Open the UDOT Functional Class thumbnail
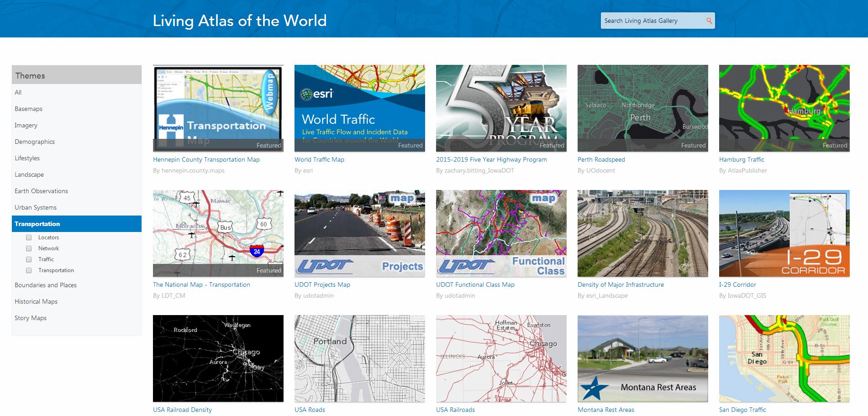This screenshot has height=416, width=868. tap(501, 233)
